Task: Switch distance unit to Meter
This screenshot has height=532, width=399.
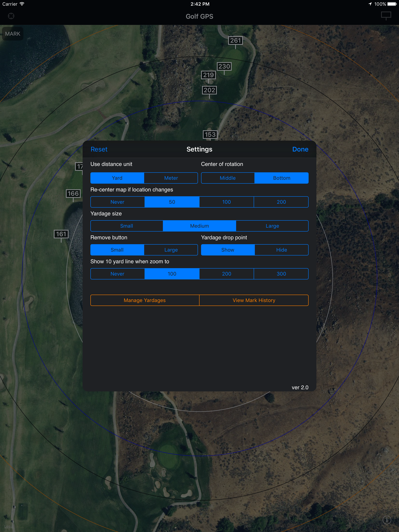Action: 171,178
